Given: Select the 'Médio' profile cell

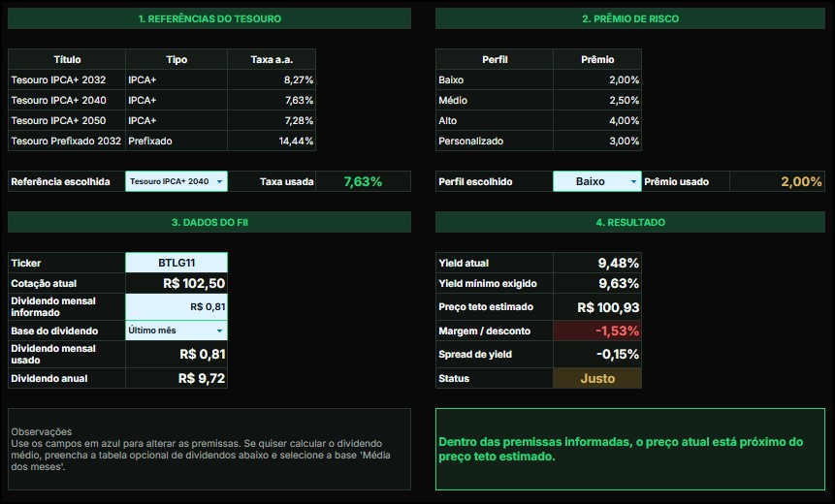Looking at the screenshot, I should (495, 100).
